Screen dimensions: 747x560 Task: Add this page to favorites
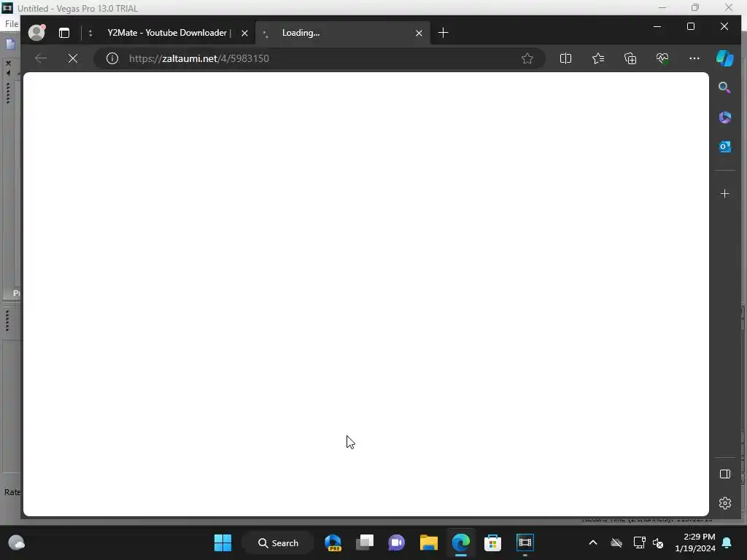point(527,58)
